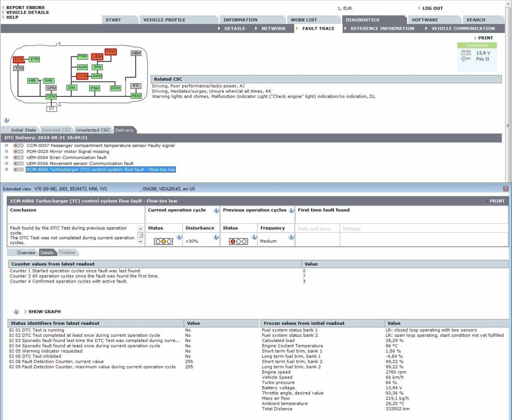512x420 pixels.
Task: Expand the PDM-0025 Mirror motor entry
Action: tap(6, 152)
